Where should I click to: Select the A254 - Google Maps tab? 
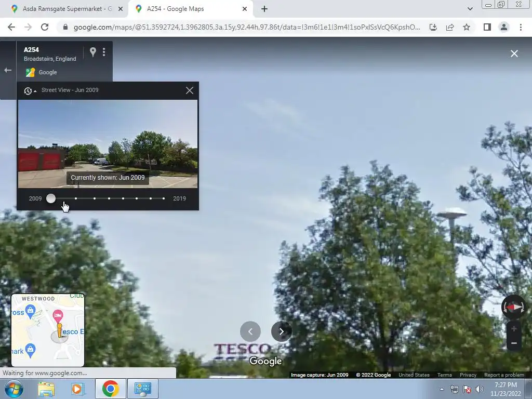[x=190, y=9]
